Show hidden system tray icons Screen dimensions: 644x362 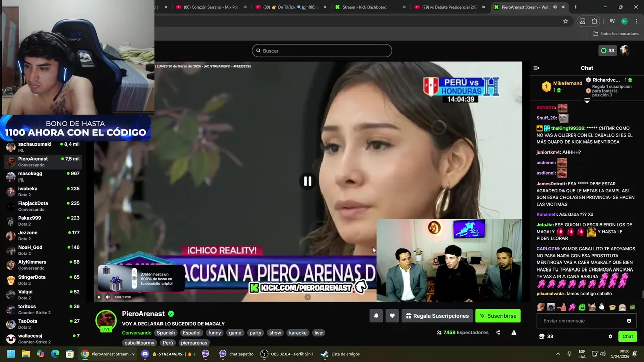[558, 354]
